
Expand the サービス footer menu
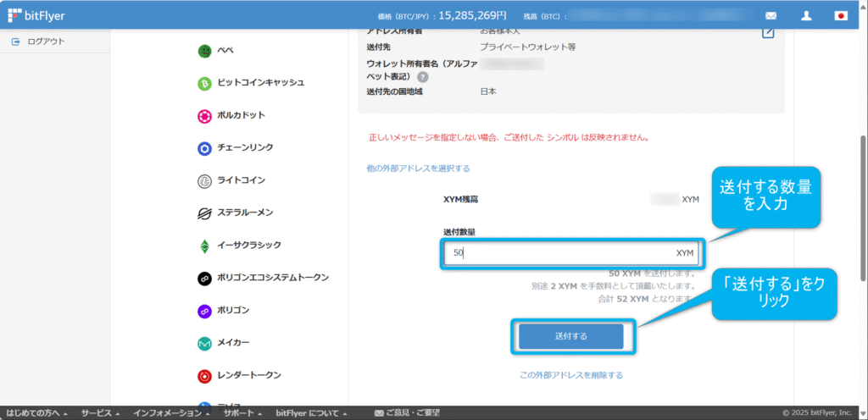[x=100, y=413]
